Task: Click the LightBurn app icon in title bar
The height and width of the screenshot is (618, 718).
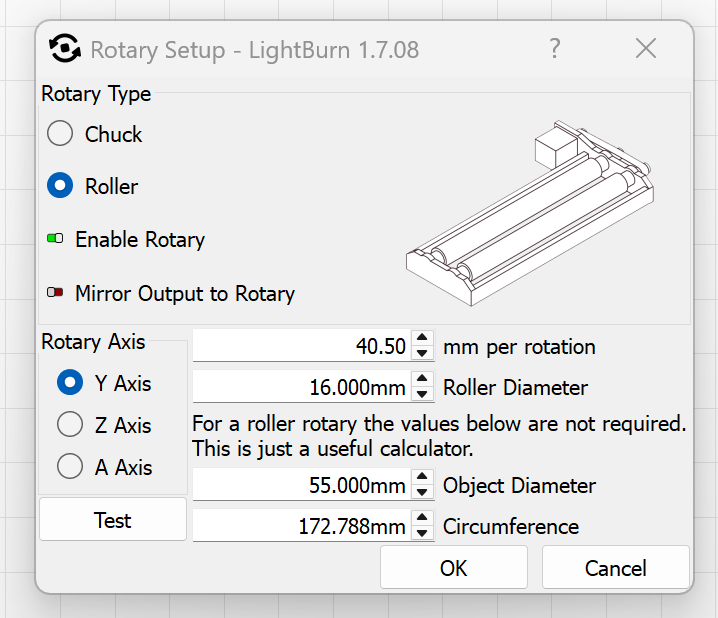Action: pyautogui.click(x=65, y=48)
